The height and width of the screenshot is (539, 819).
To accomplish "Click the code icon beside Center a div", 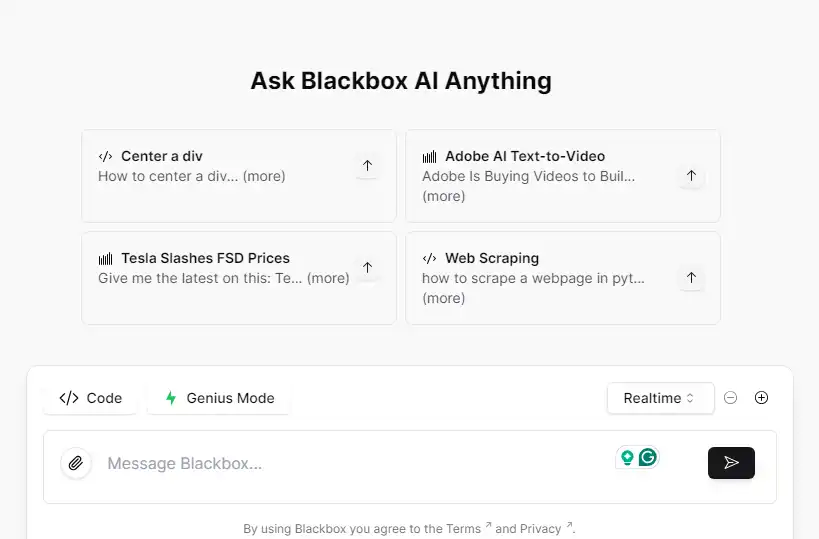I will click(106, 157).
